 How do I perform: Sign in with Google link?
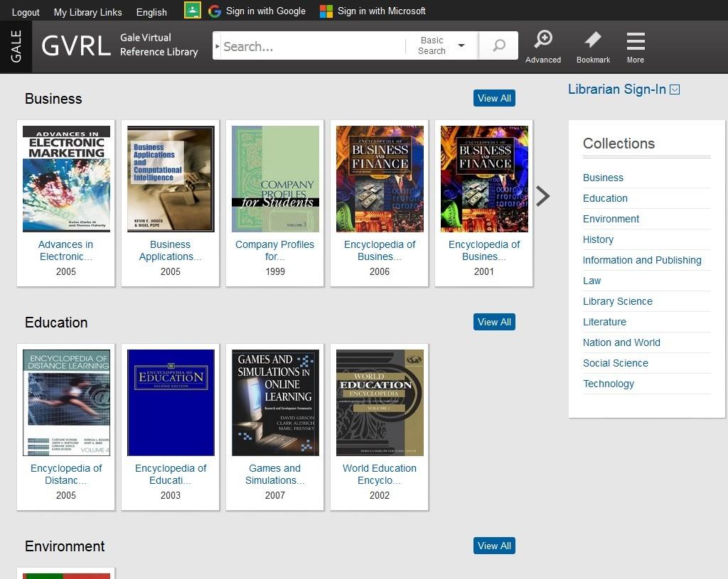[266, 11]
